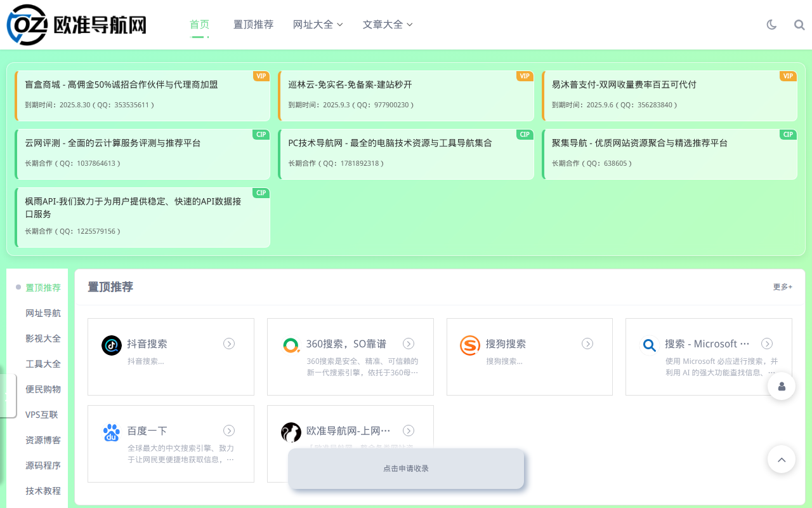Click CIP badge on PC技术导航网 card

[x=525, y=135]
